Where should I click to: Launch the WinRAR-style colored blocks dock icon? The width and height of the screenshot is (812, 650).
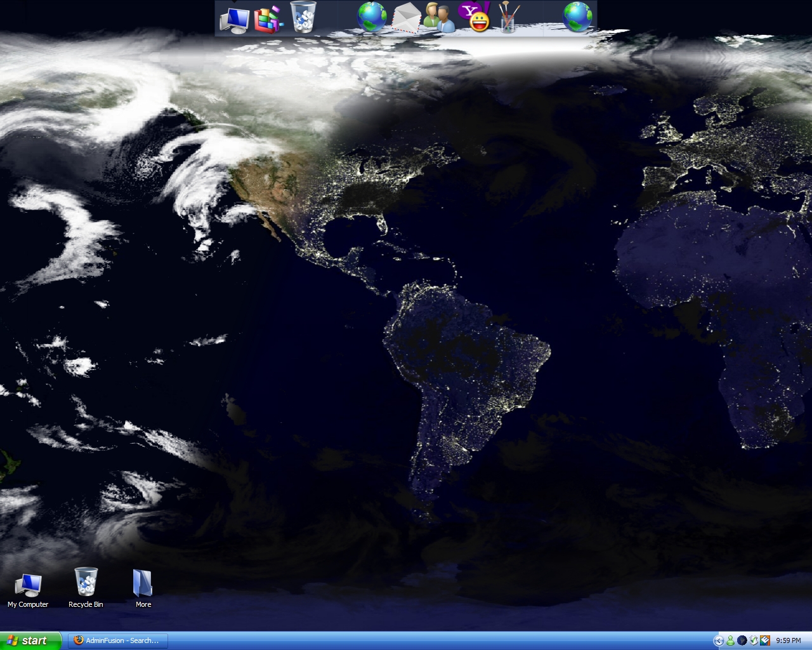coord(269,20)
